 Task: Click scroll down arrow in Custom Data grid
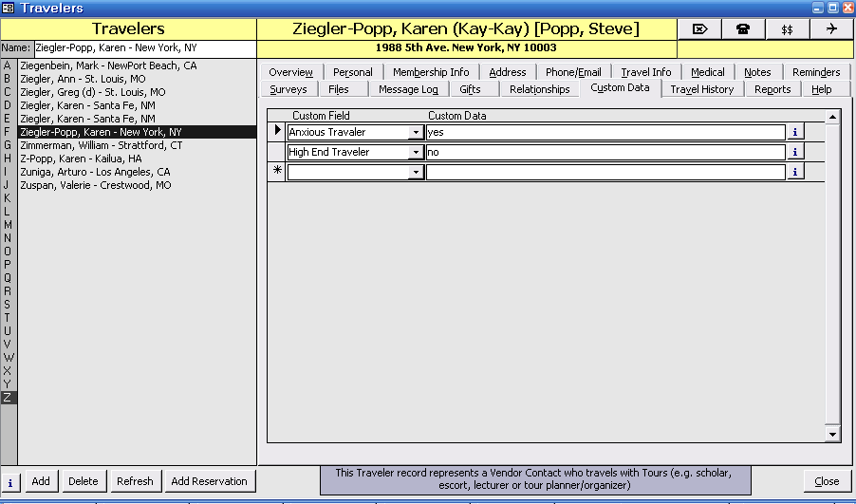833,434
